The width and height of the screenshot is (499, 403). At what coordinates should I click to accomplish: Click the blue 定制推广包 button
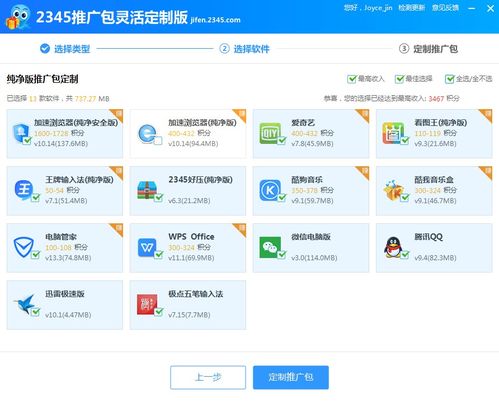291,377
